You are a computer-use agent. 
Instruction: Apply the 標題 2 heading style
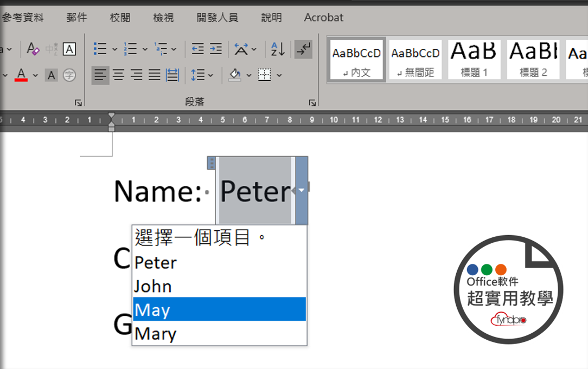pyautogui.click(x=533, y=60)
